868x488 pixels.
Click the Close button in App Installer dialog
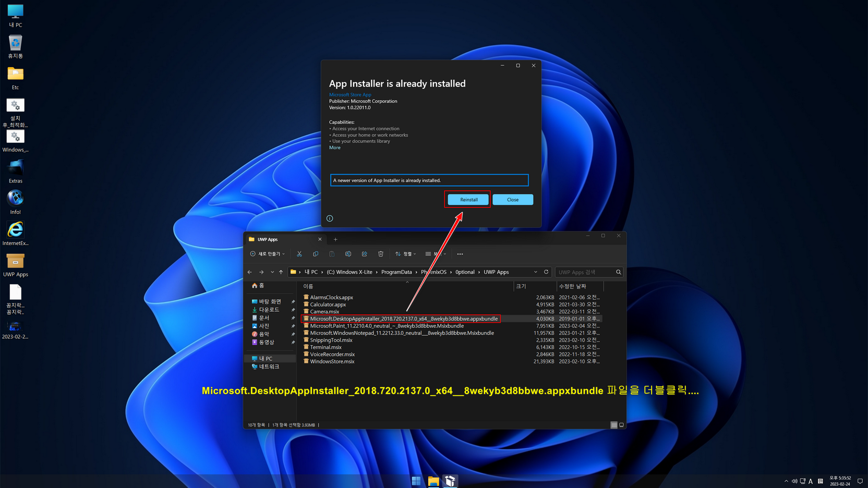513,200
